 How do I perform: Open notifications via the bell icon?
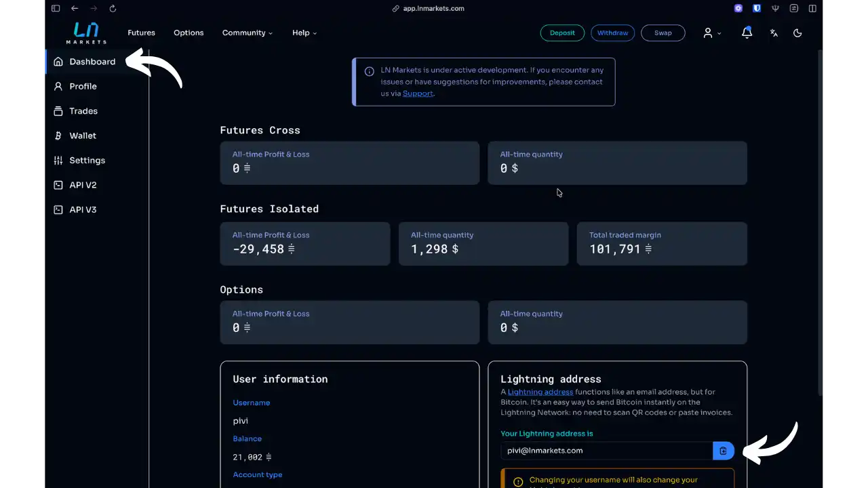[747, 33]
